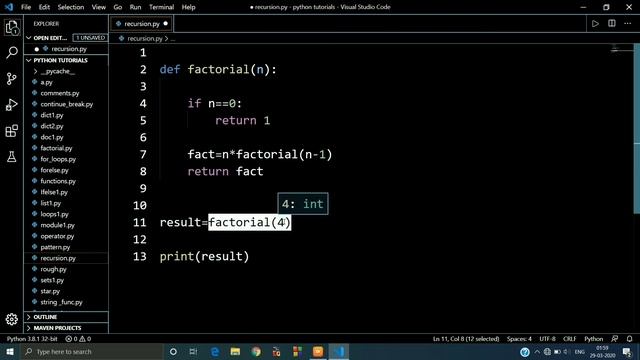Open Cortana circle on the taskbar
The image size is (640, 360).
(x=173, y=351)
